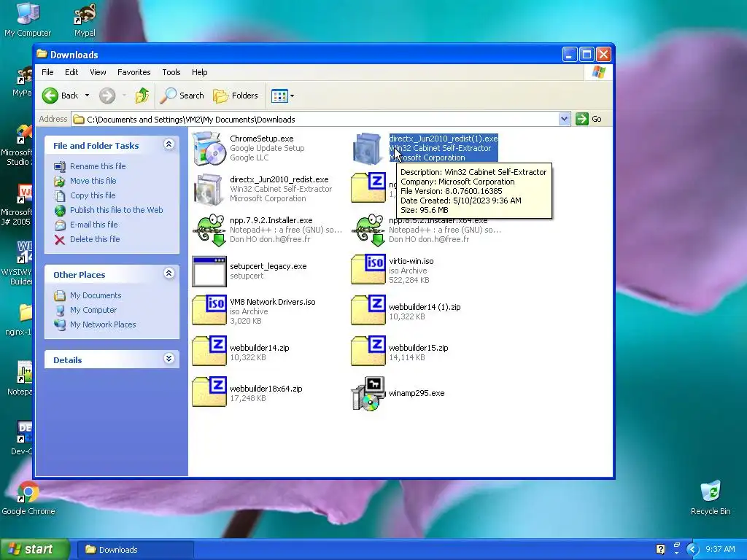Click E-mail this file
The height and width of the screenshot is (560, 747).
(x=94, y=225)
